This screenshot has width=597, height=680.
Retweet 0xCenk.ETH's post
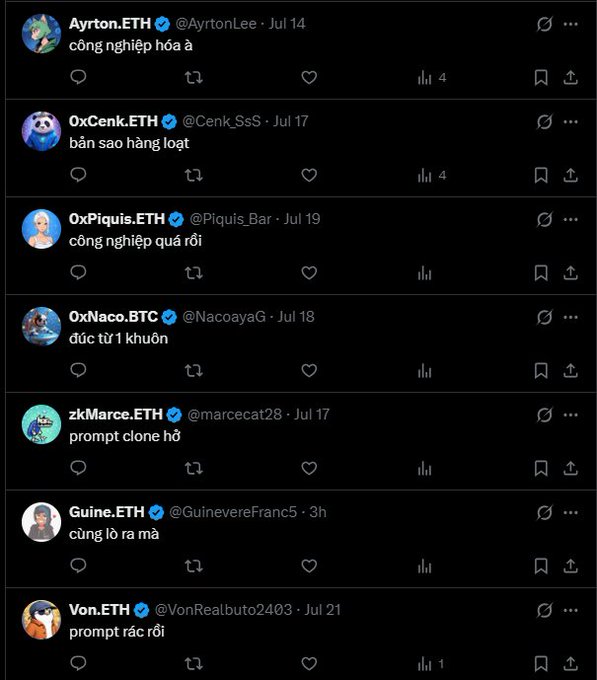tap(193, 175)
